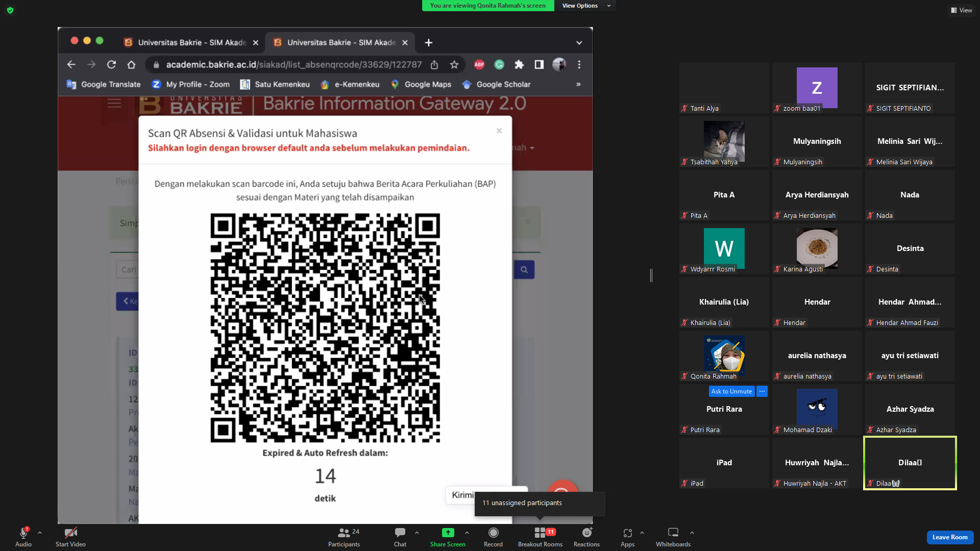980x551 pixels.
Task: Select Karina Agusti's participant thumbnail
Action: click(817, 248)
